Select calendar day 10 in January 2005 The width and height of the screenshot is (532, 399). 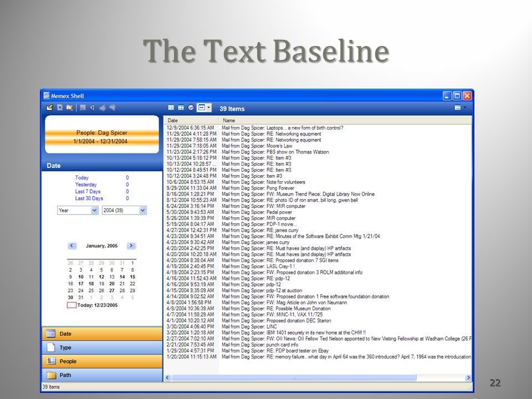(81, 277)
